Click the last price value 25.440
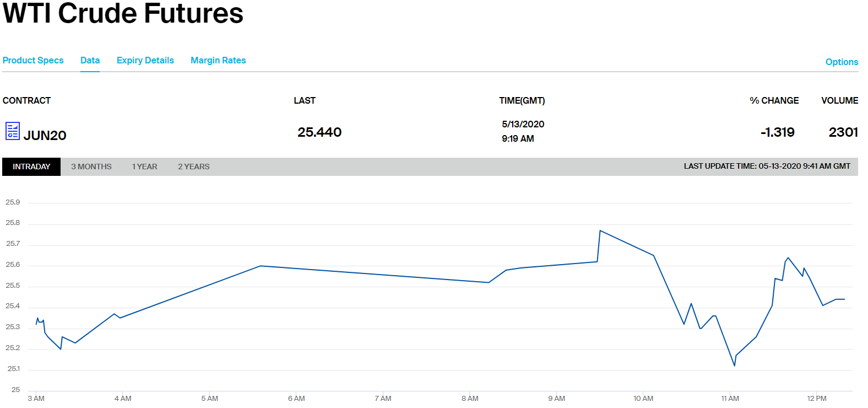Viewport: 868px width, 408px height. pos(319,132)
